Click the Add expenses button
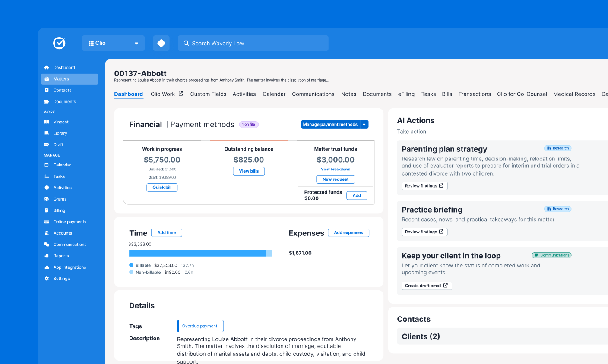Screen dimensions: 608x364 pos(348,233)
